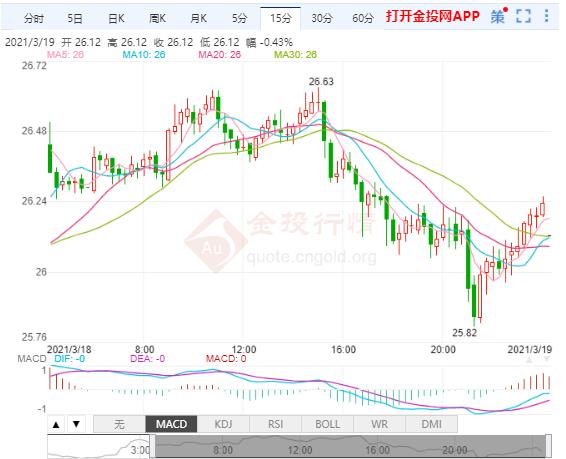This screenshot has width=566, height=459.
Task: Select the 日K candlestick tab
Action: (116, 18)
